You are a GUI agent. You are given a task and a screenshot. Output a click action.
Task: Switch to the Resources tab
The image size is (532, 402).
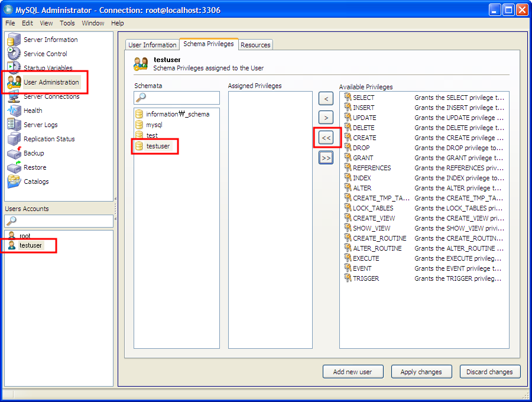pos(255,45)
